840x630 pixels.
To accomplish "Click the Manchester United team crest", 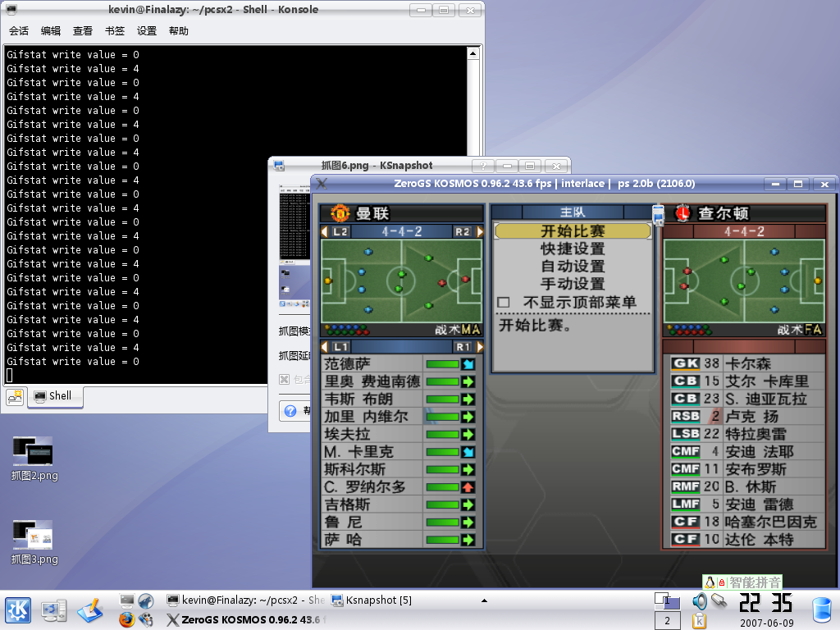I will click(340, 213).
